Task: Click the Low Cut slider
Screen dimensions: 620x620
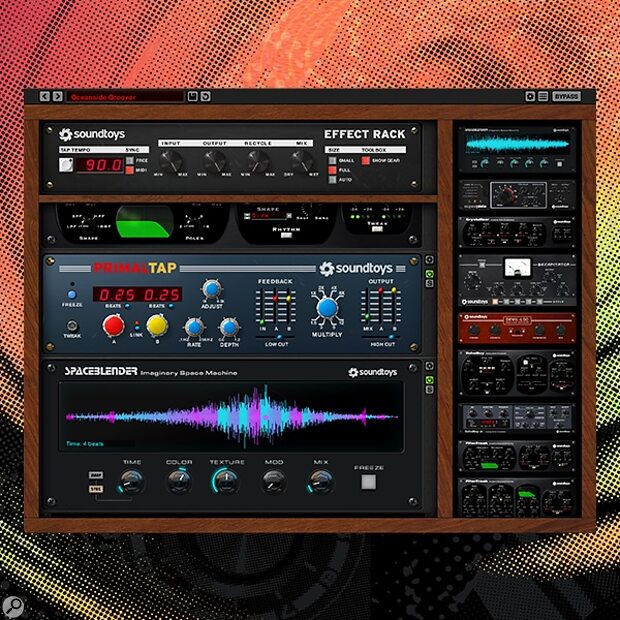Action: 275,337
